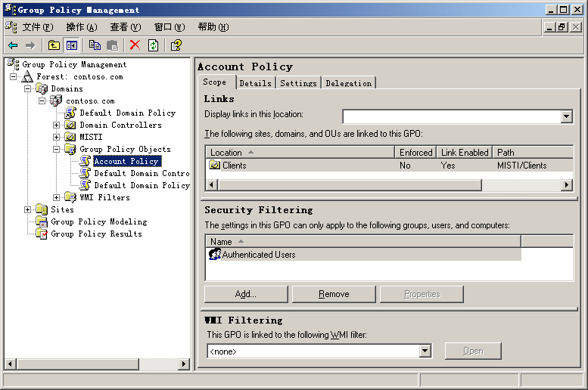The image size is (588, 390).
Task: Open the WMI filter dropdown
Action: point(425,351)
